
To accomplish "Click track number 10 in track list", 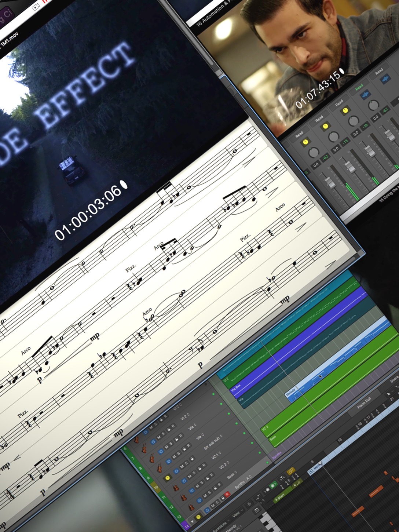I will click(x=156, y=487).
